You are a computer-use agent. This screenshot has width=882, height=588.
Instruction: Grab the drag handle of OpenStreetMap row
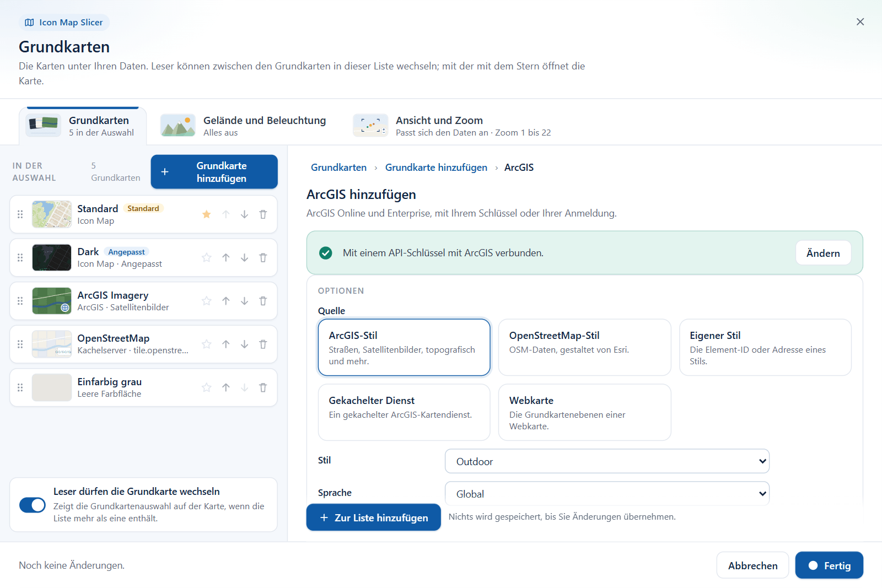(20, 344)
